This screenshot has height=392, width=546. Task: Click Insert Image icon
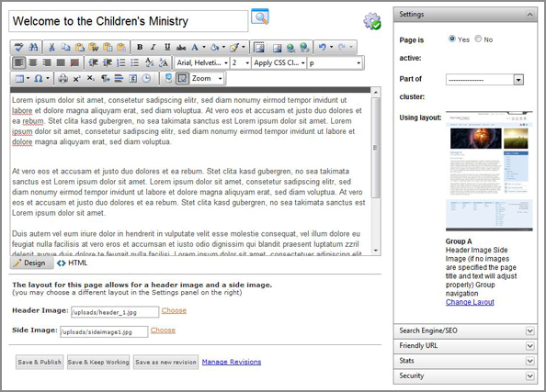click(x=278, y=48)
